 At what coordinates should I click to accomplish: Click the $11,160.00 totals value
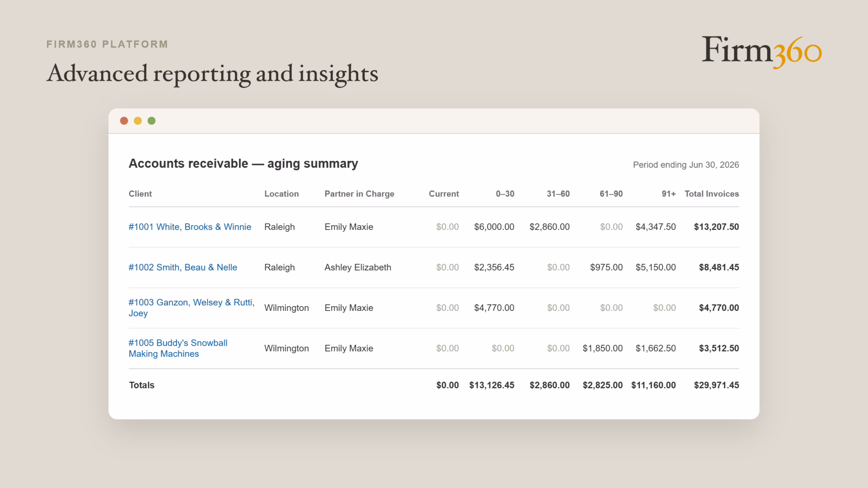pos(654,385)
